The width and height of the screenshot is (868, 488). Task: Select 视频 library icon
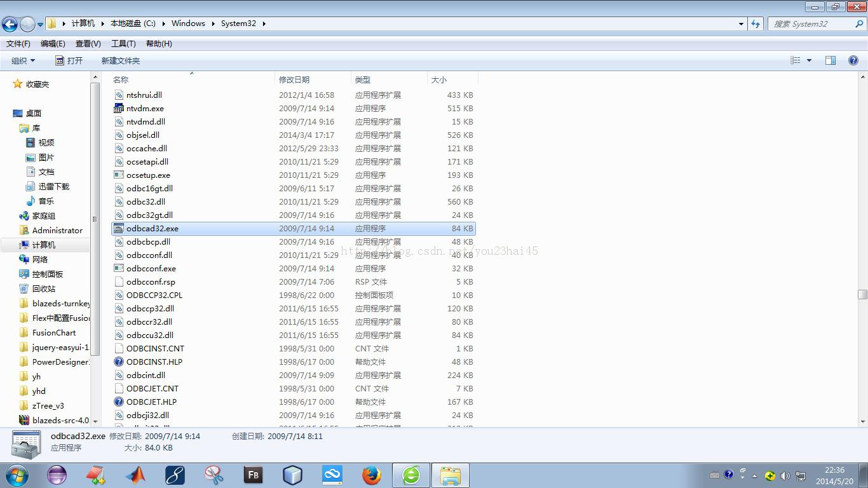[x=31, y=142]
